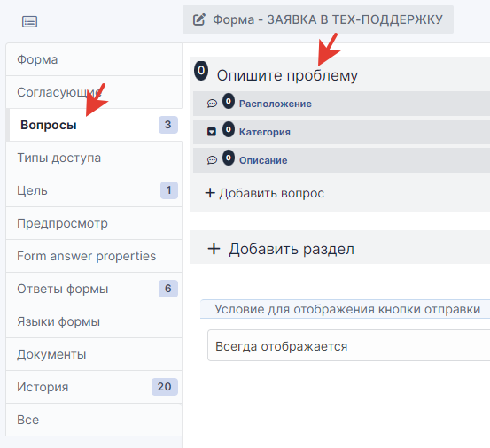Screen dimensions: 490x448
Task: Click the edit pencil icon beside Форма title
Action: [x=198, y=19]
